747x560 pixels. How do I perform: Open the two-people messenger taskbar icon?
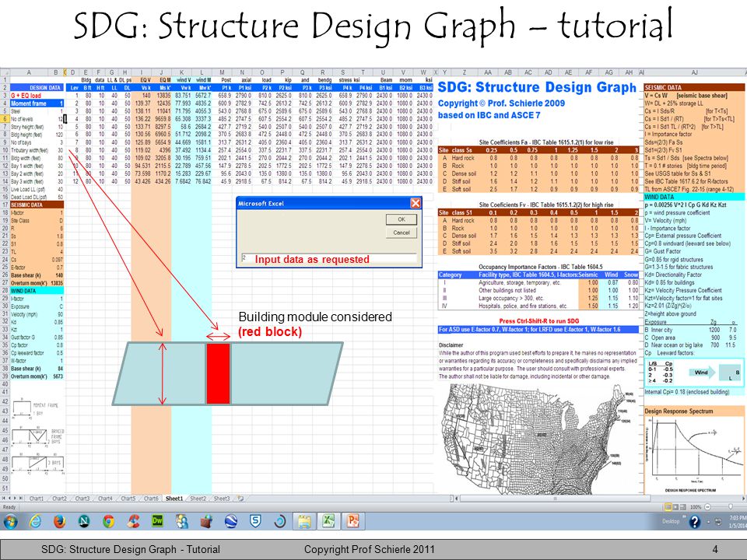182,521
